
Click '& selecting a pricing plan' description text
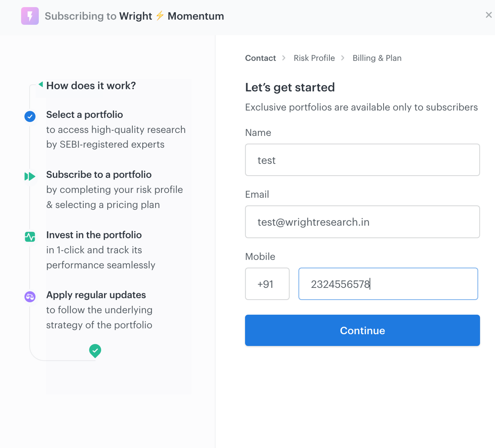103,205
